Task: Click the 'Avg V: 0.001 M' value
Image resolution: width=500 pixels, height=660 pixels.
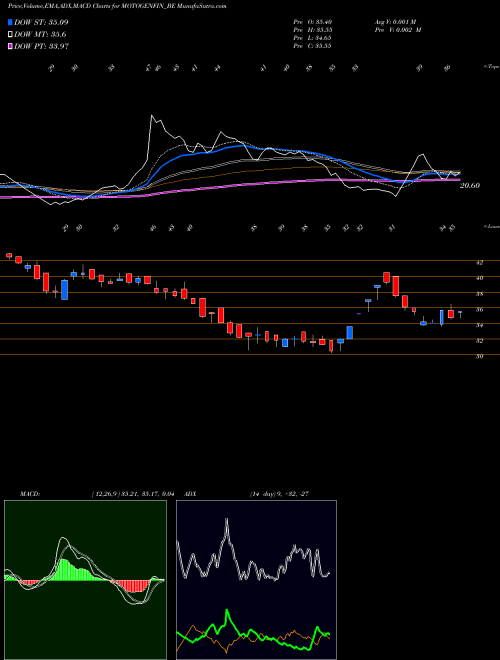Action: coord(398,22)
